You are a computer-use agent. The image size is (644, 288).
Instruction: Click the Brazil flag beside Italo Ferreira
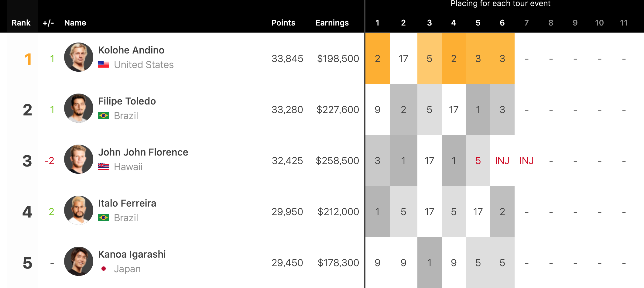pyautogui.click(x=104, y=218)
